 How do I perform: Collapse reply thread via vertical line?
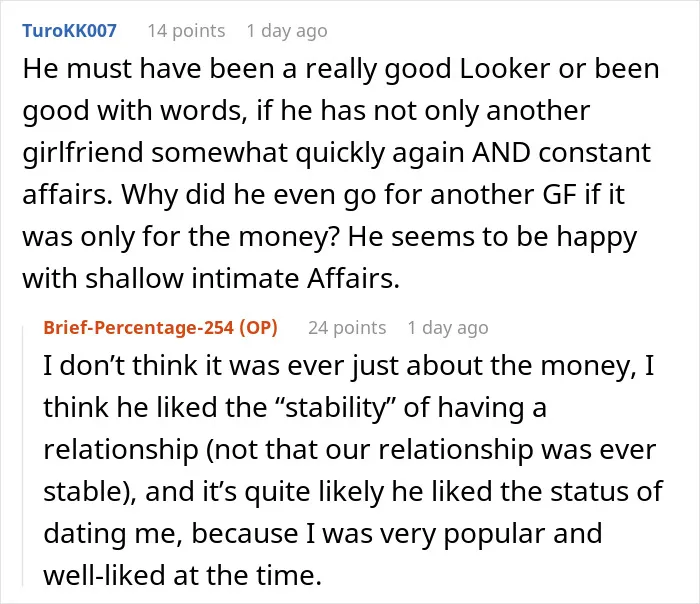click(23, 455)
